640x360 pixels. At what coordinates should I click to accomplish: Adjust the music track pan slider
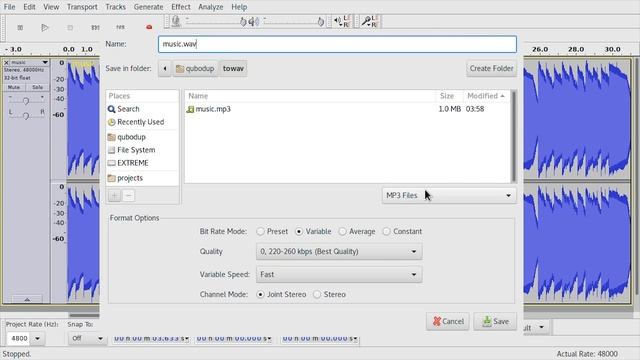point(26,116)
